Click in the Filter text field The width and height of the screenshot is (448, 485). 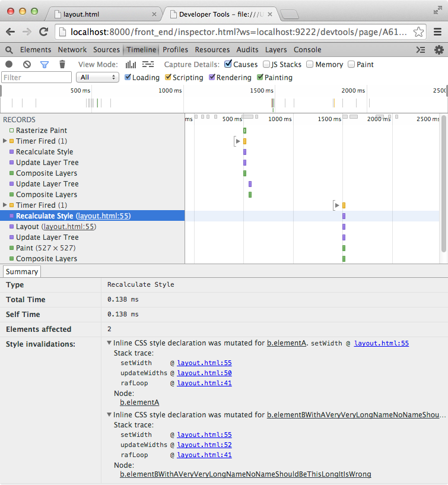tap(37, 78)
